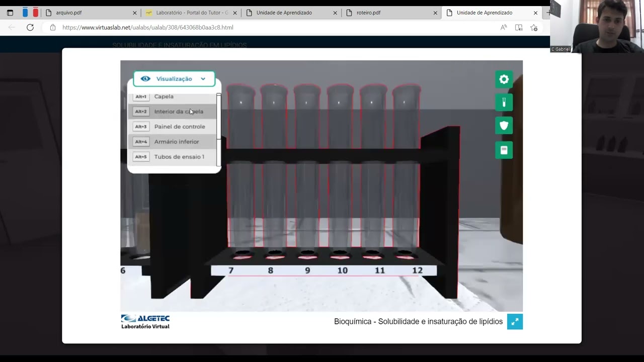Click test tube number 8
The width and height of the screenshot is (644, 362).
(x=274, y=166)
